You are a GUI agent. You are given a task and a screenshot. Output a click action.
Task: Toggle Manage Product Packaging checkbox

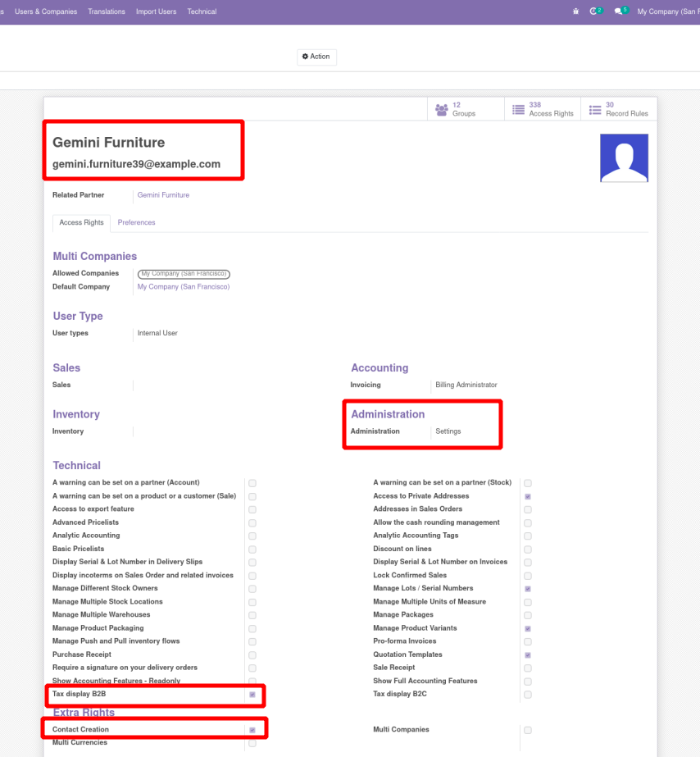(x=252, y=628)
